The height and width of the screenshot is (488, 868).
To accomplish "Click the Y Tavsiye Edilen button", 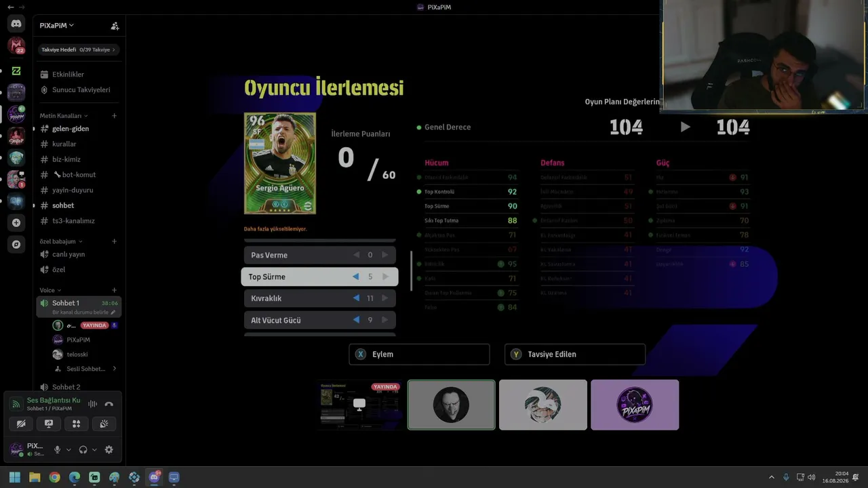I will (x=575, y=354).
